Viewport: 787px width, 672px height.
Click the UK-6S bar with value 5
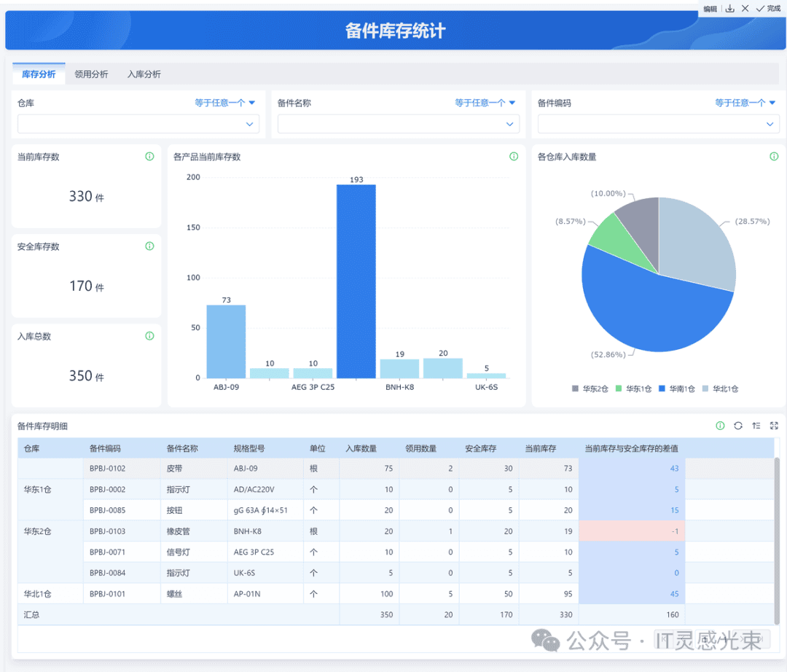[486, 376]
